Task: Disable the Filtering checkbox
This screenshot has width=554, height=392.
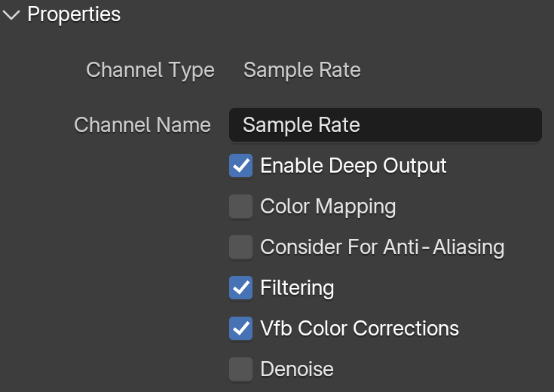Action: point(240,287)
